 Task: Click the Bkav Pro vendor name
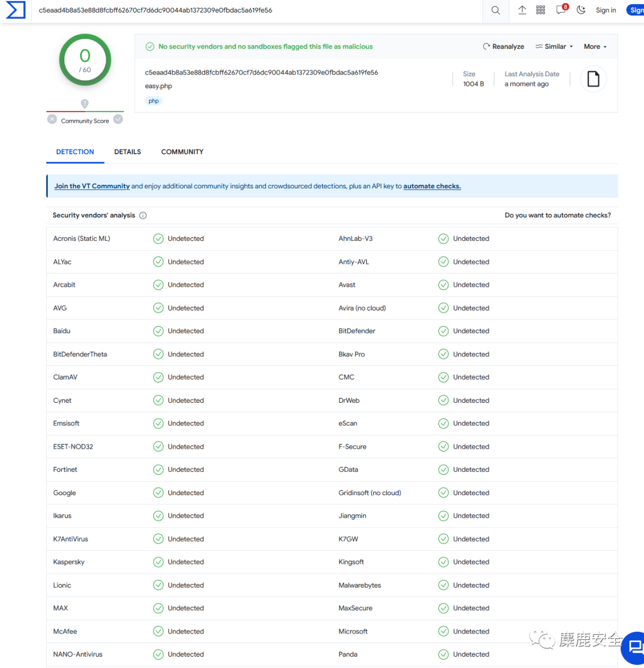[x=351, y=354]
